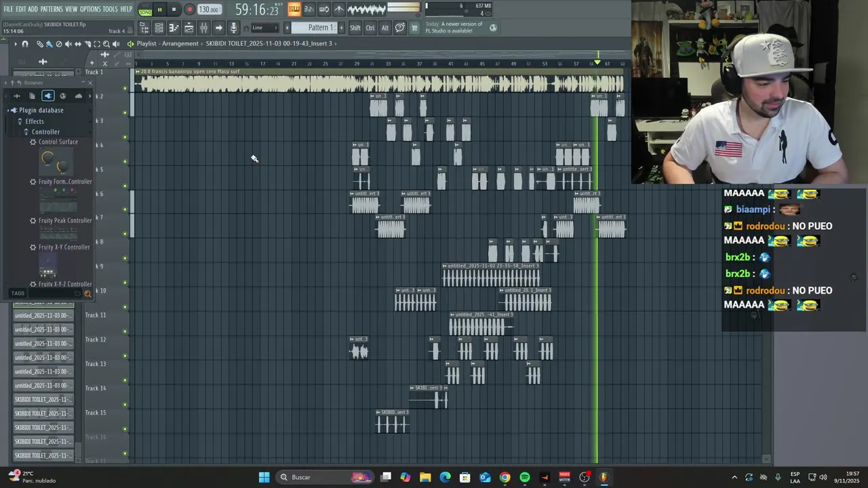Toggle the loop recording icon
868x488 pixels.
tap(323, 9)
